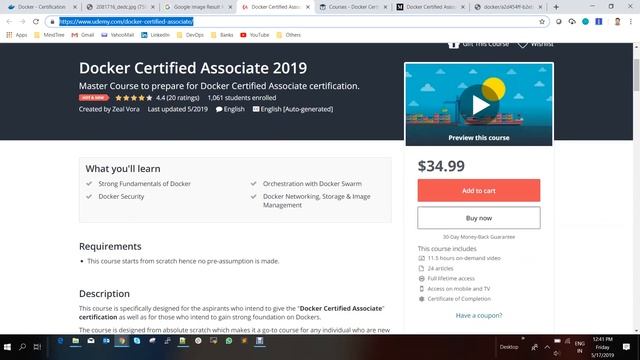Add the course to cart
The height and width of the screenshot is (360, 640).
(479, 191)
